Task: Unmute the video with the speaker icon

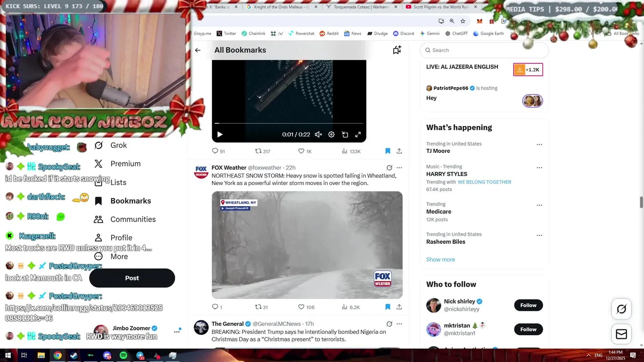Action: coord(318,135)
